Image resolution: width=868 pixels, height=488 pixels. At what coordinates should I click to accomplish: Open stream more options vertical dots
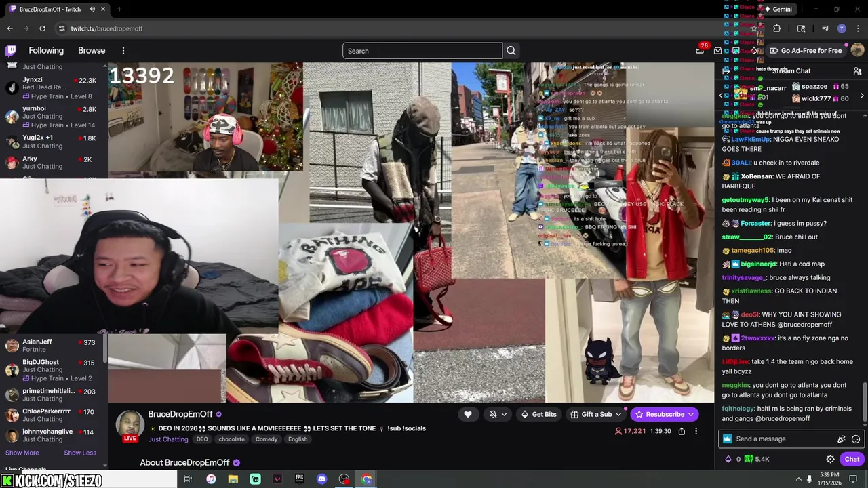pos(696,431)
